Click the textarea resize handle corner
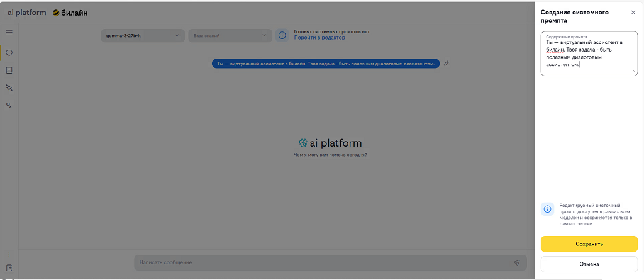 [634, 70]
